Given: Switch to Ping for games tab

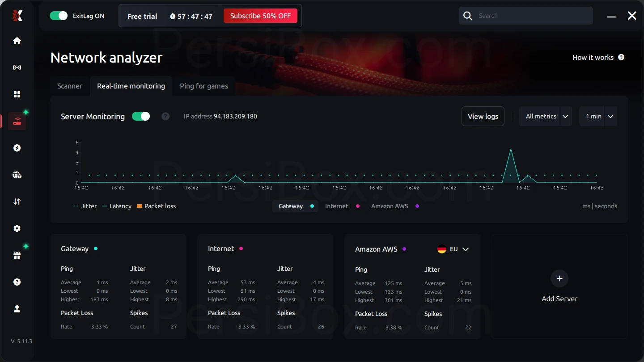Looking at the screenshot, I should (x=204, y=86).
